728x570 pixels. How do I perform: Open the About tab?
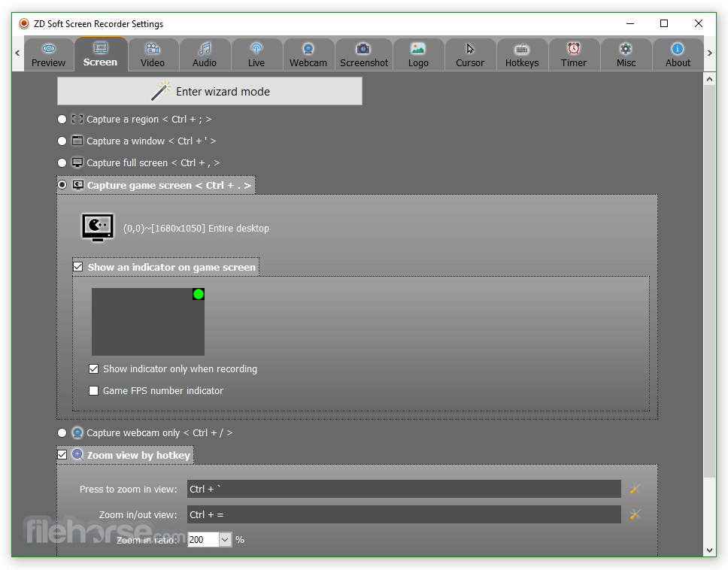[x=678, y=55]
